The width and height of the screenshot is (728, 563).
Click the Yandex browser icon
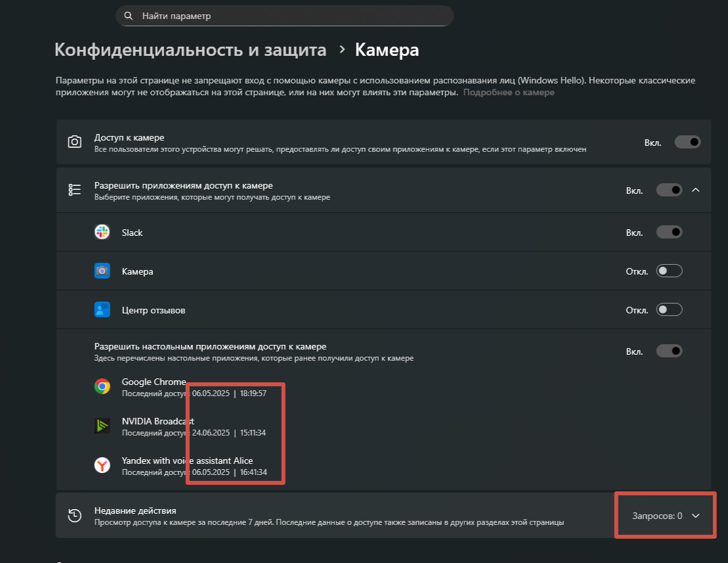(x=102, y=465)
